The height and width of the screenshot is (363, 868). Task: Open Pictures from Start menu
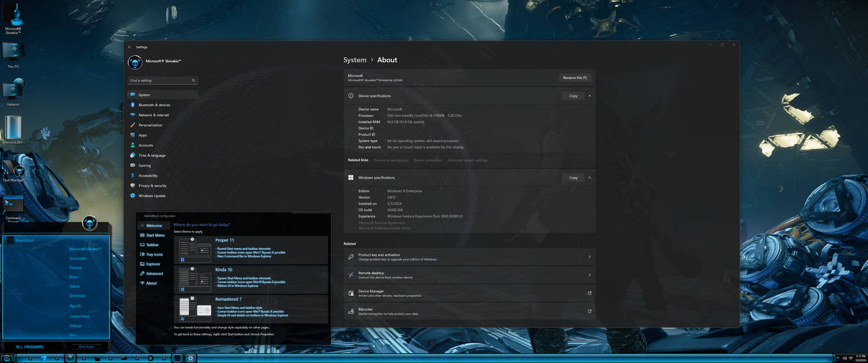[x=75, y=268]
